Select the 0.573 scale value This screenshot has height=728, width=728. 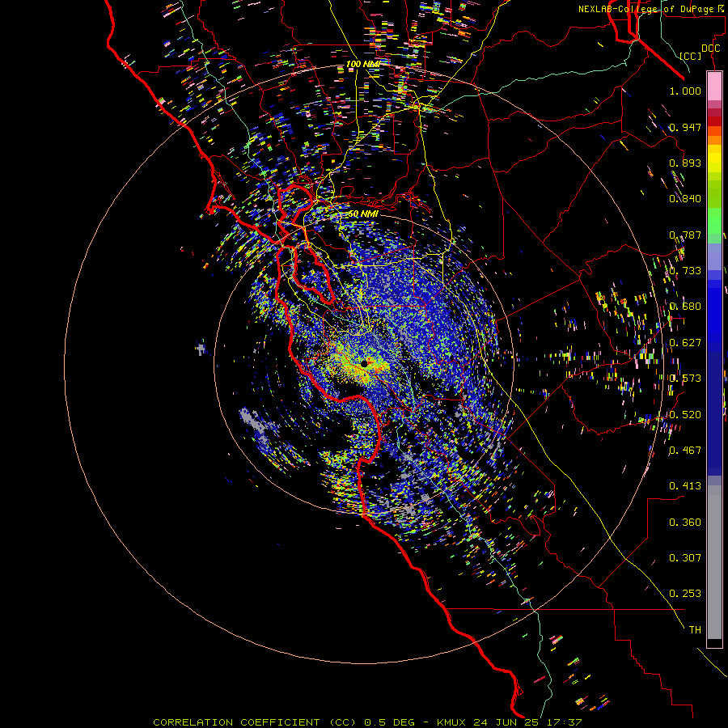point(685,379)
